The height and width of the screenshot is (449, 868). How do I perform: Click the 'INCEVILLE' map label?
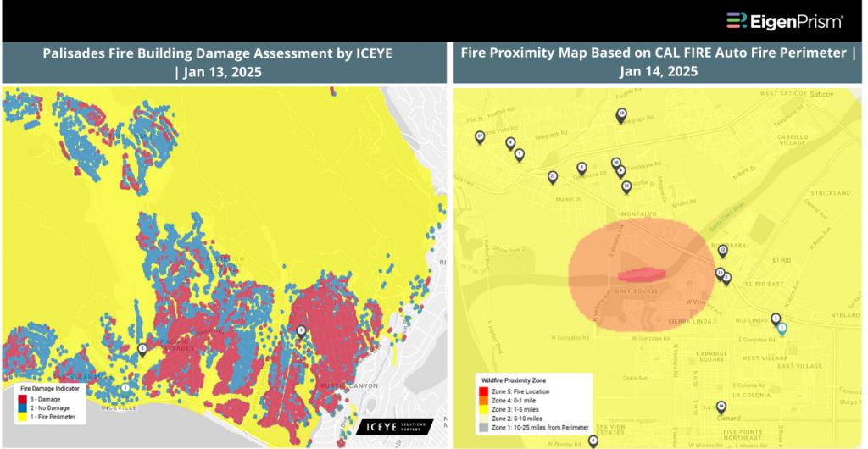(119, 408)
